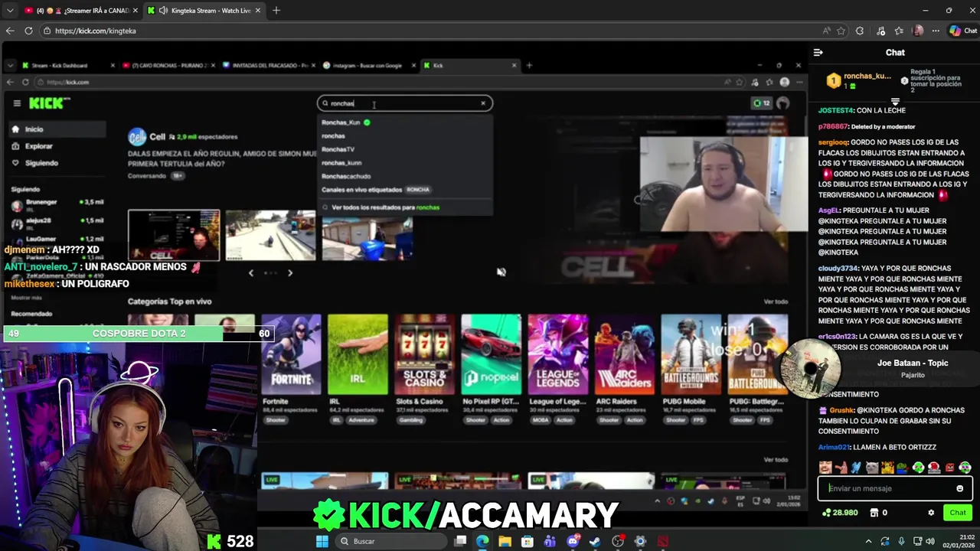Open the ARC Raiders category thumbnail
This screenshot has width=980, height=551.
click(624, 354)
